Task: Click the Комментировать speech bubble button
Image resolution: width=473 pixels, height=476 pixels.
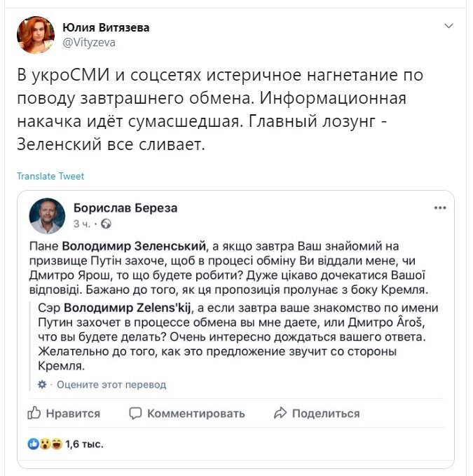Action: (x=187, y=414)
